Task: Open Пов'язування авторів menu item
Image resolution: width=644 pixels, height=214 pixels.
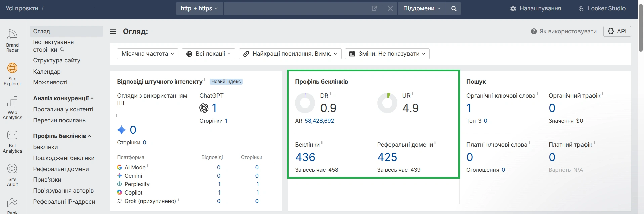Action: coord(63,191)
